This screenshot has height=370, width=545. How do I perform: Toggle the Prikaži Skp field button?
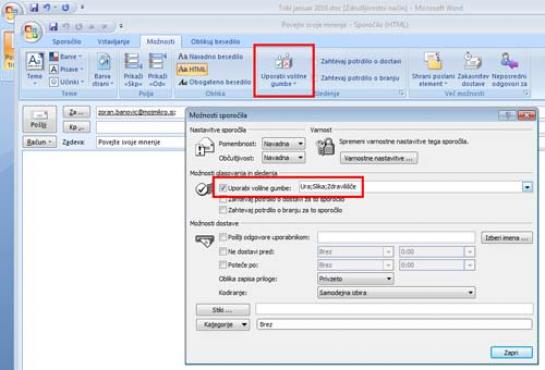tap(133, 69)
